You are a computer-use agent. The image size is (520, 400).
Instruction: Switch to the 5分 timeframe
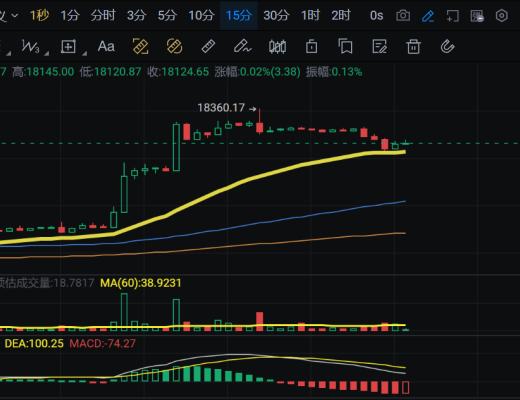pos(167,15)
